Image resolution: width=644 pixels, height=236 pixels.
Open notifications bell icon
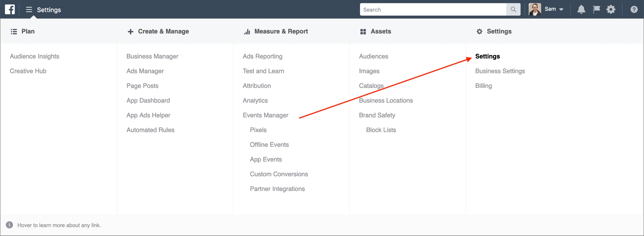click(x=581, y=9)
